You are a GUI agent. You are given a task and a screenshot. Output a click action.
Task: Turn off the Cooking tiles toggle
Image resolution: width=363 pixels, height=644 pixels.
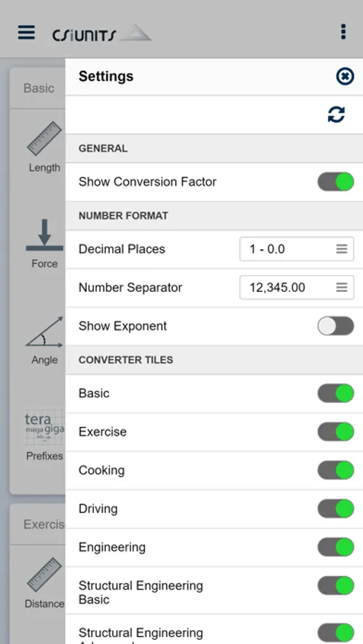[x=336, y=470]
